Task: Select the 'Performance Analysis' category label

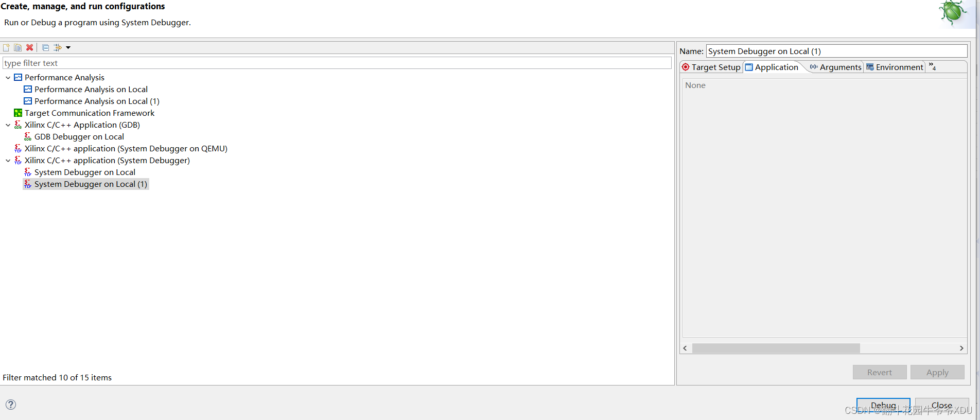Action: [64, 77]
